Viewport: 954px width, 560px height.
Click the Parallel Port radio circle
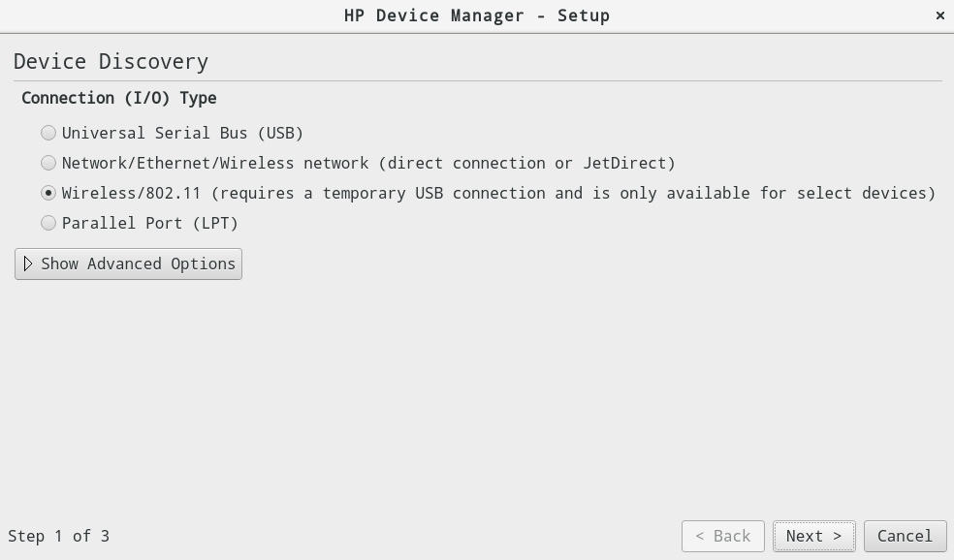pyautogui.click(x=48, y=223)
